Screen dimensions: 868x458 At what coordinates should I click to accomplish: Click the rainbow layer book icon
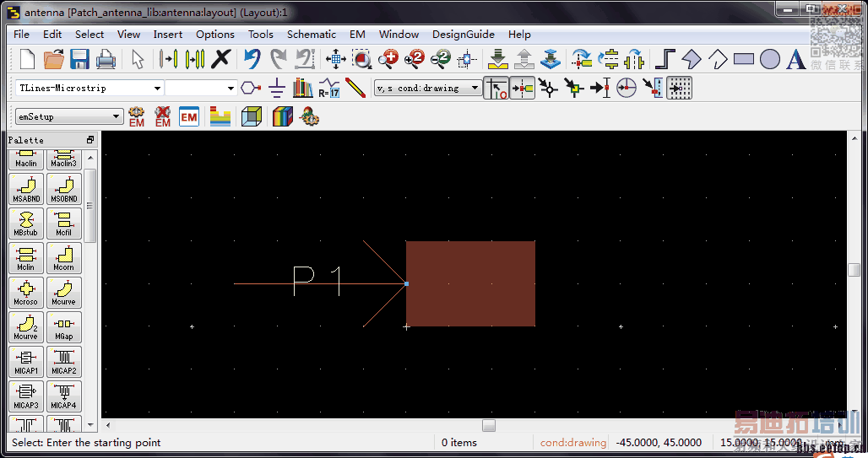282,116
